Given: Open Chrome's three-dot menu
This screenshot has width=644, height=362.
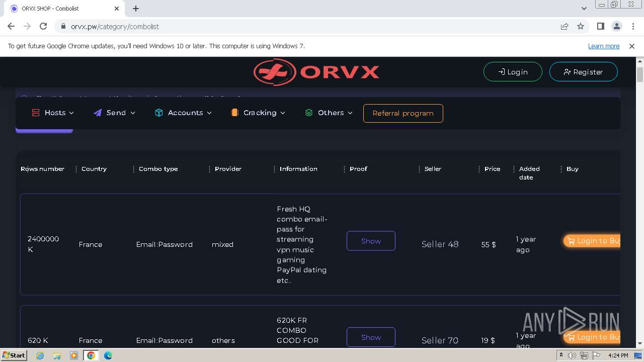Looking at the screenshot, I should pyautogui.click(x=632, y=26).
